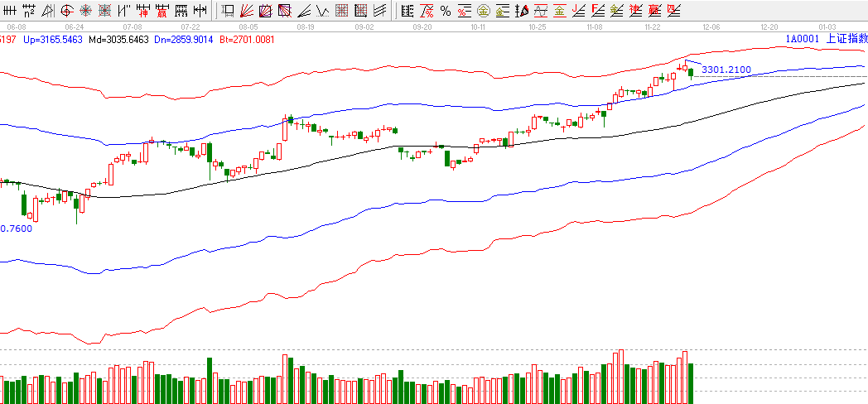
Task: Click the 1A0001 上证指数 title label
Action: pyautogui.click(x=824, y=39)
